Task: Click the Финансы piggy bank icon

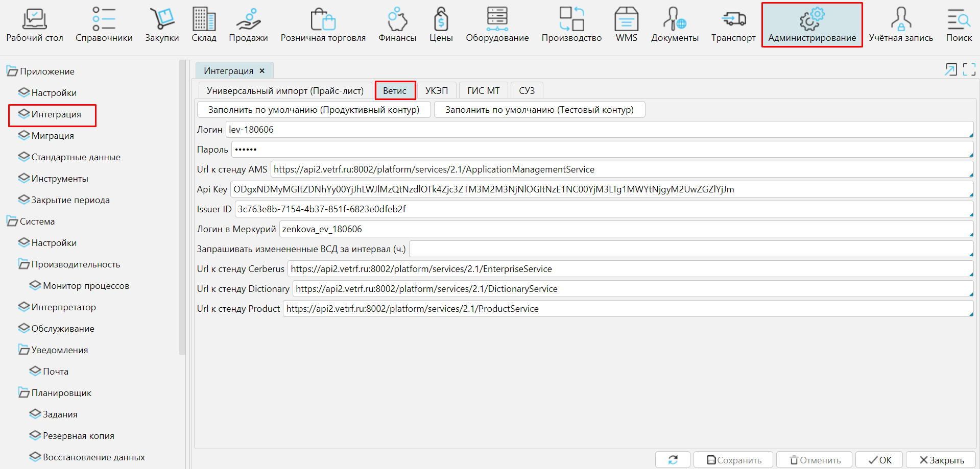Action: (397, 19)
